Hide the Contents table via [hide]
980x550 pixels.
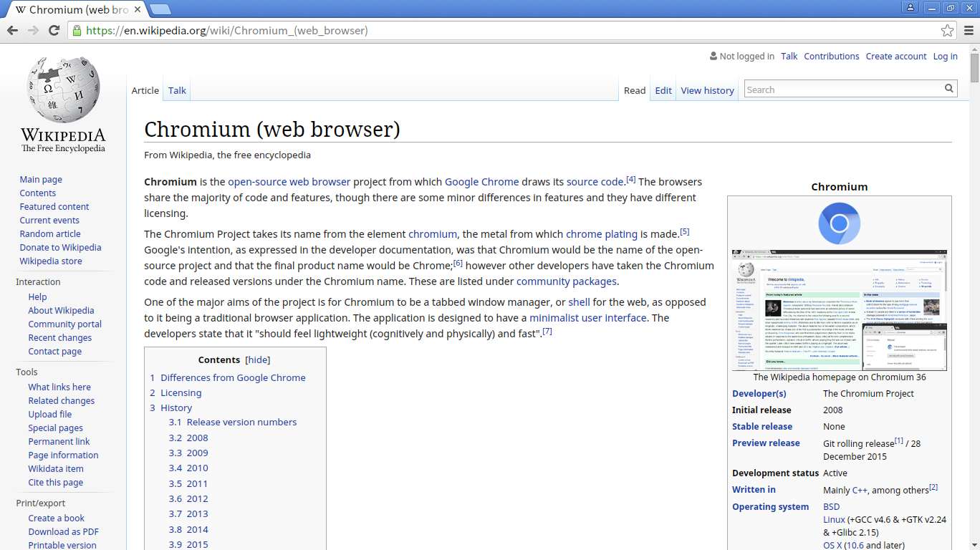coord(258,360)
